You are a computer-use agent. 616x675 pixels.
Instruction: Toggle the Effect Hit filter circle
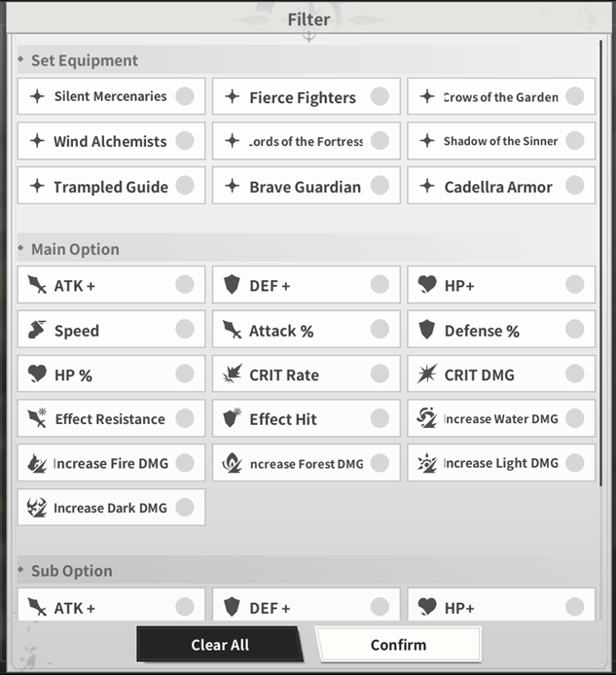point(380,418)
